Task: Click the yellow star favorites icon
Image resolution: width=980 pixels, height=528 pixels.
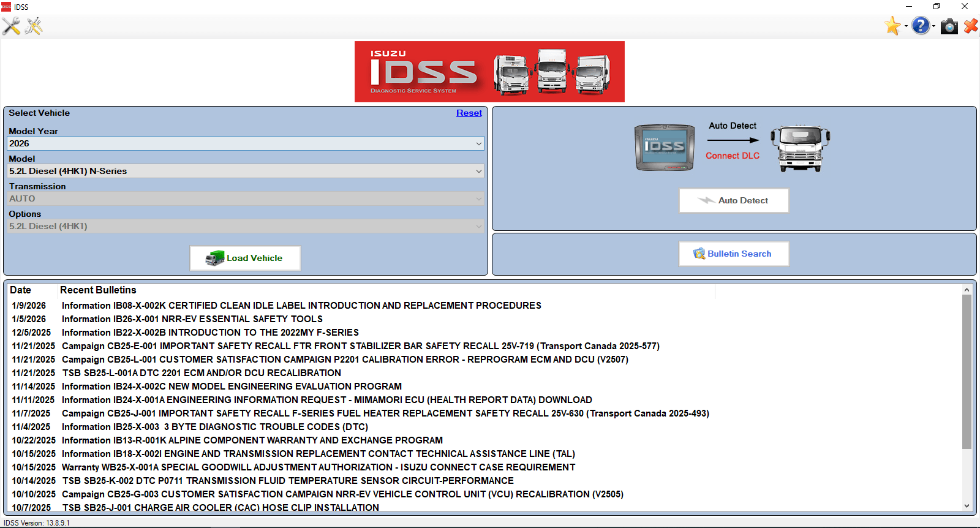Action: (892, 26)
